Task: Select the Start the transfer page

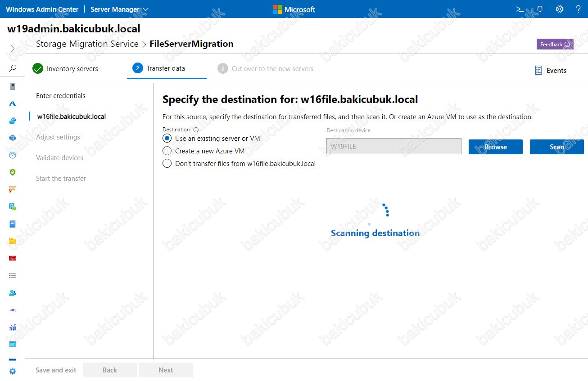Action: point(61,179)
